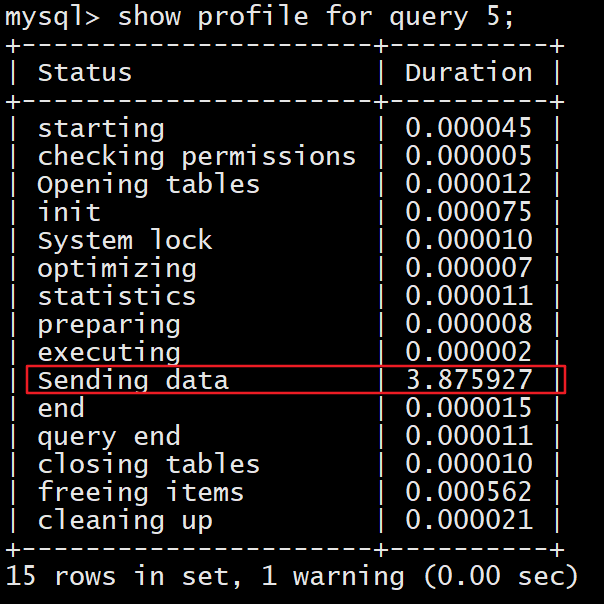Image resolution: width=604 pixels, height=604 pixels.
Task: Click the 'optimizing' status entry
Action: point(117,269)
